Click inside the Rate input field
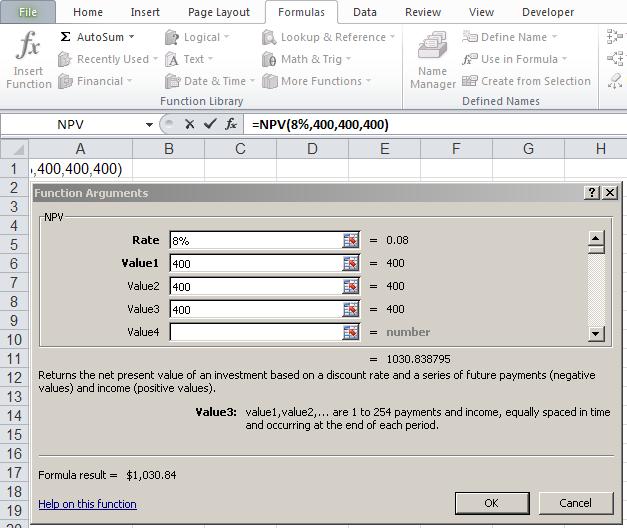This screenshot has width=627, height=528. (256, 240)
